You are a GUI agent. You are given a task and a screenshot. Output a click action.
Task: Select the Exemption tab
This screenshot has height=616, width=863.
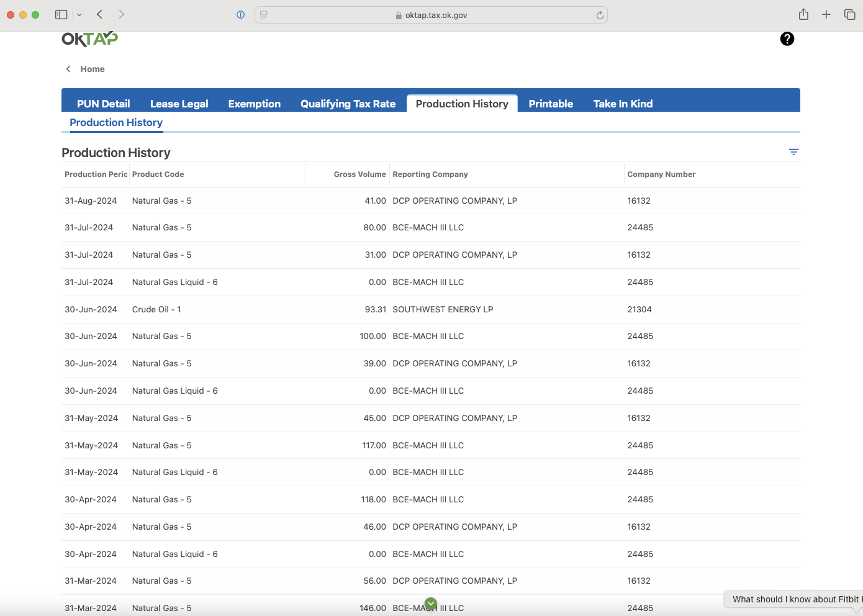(x=254, y=104)
